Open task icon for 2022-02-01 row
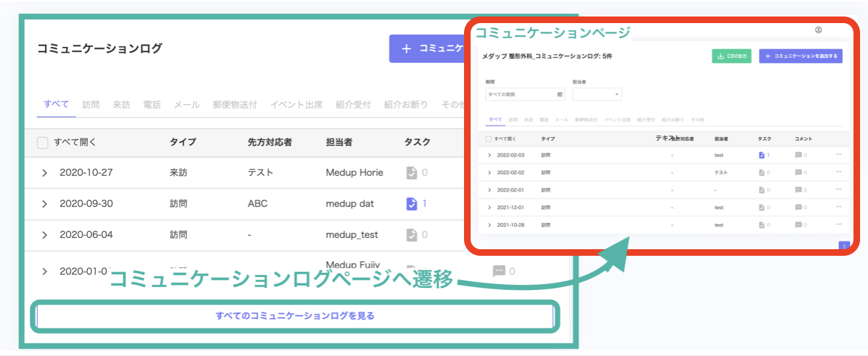 point(762,190)
